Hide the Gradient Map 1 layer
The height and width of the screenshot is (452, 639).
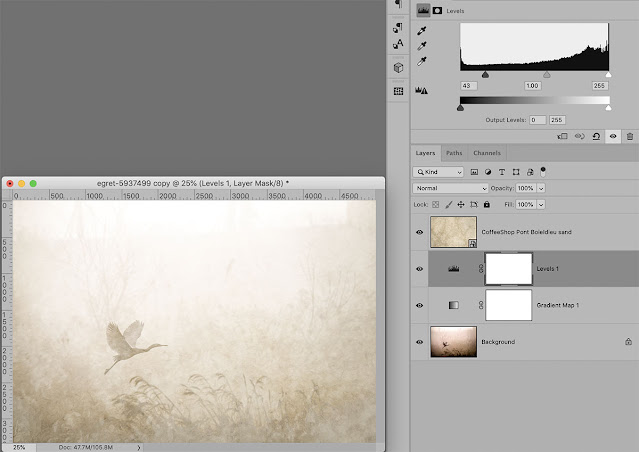(x=419, y=305)
